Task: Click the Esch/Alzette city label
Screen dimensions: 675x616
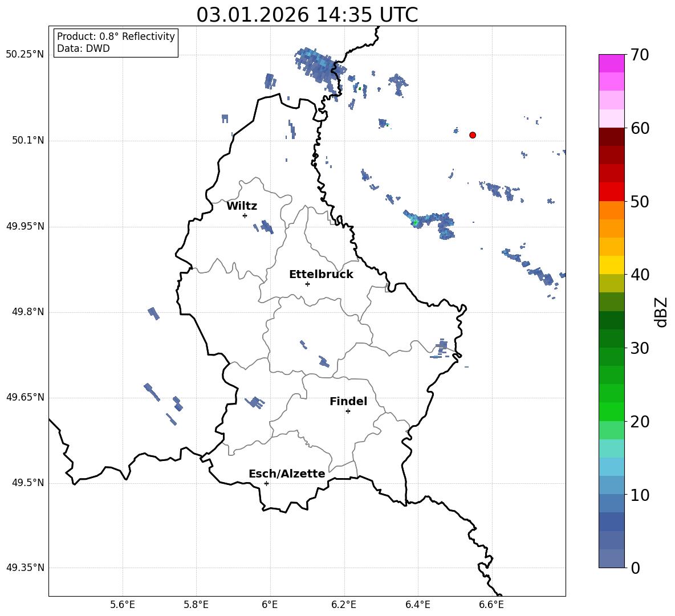Action: click(287, 474)
